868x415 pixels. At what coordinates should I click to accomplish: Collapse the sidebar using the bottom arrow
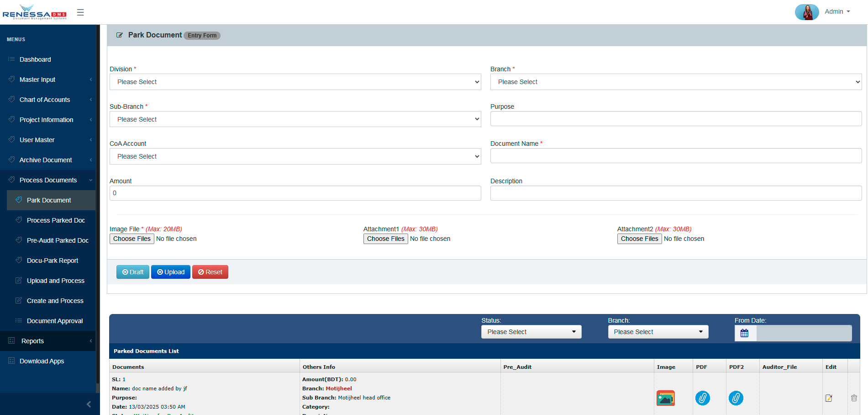89,404
